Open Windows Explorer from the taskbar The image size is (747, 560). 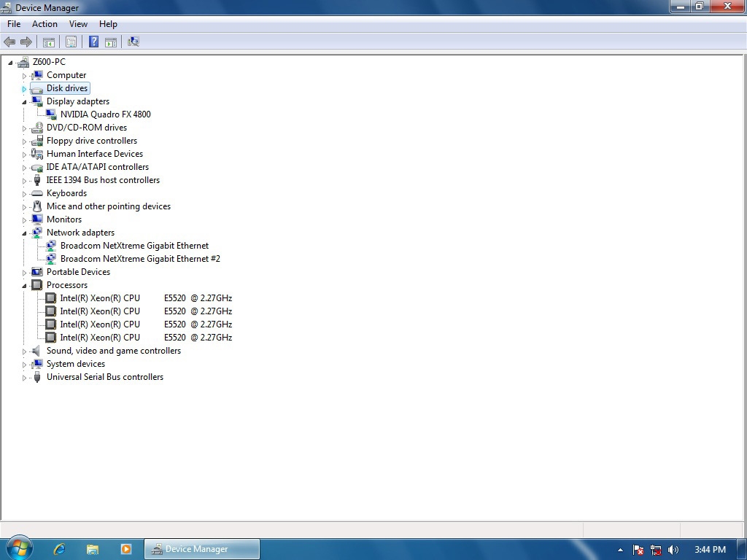tap(93, 549)
